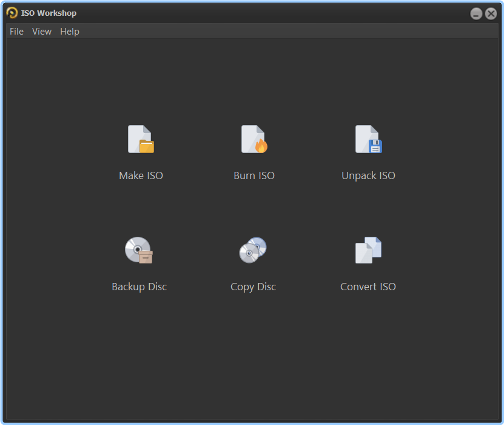Click the "Backup Disc" label

(139, 287)
